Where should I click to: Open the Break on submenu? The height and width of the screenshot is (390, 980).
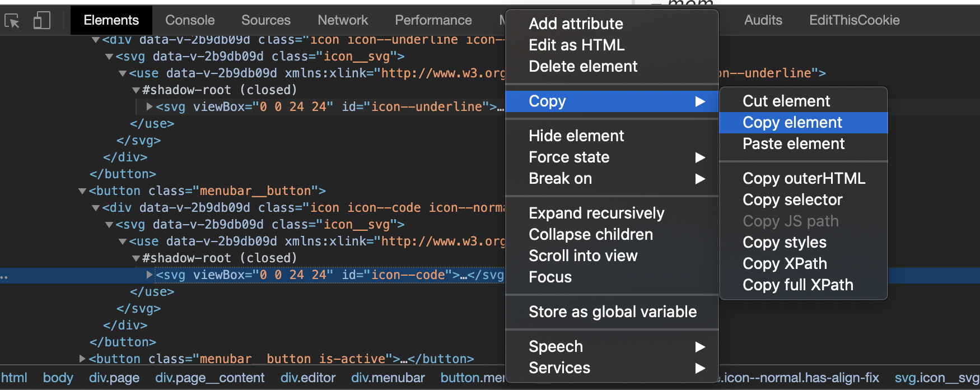point(612,178)
